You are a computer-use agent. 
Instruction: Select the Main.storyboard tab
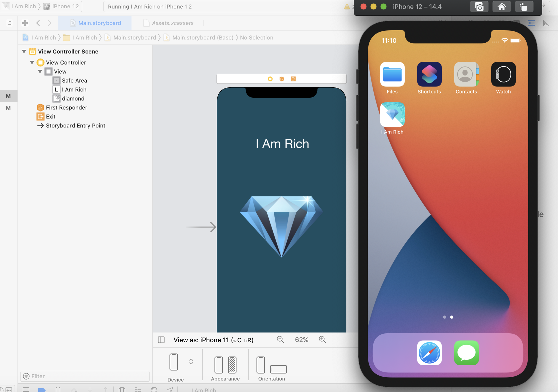pyautogui.click(x=99, y=23)
